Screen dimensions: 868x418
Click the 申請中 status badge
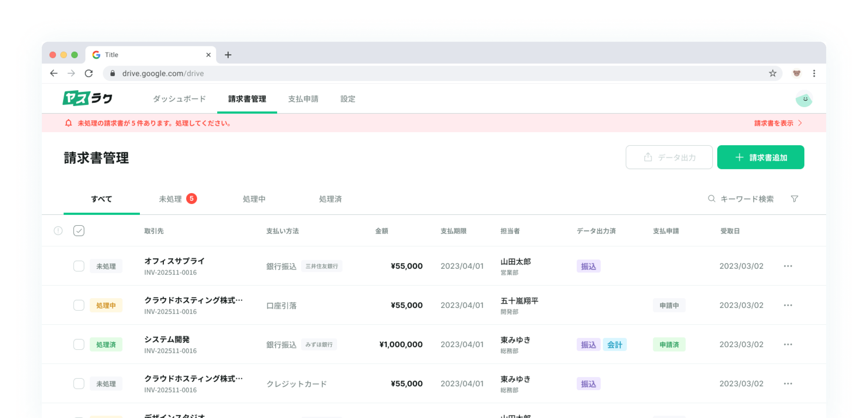669,305
